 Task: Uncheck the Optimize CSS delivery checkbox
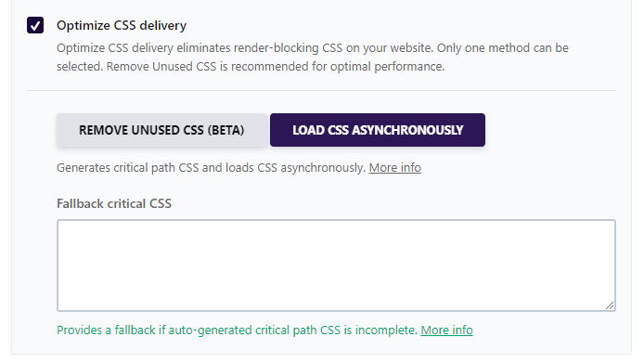pyautogui.click(x=35, y=25)
